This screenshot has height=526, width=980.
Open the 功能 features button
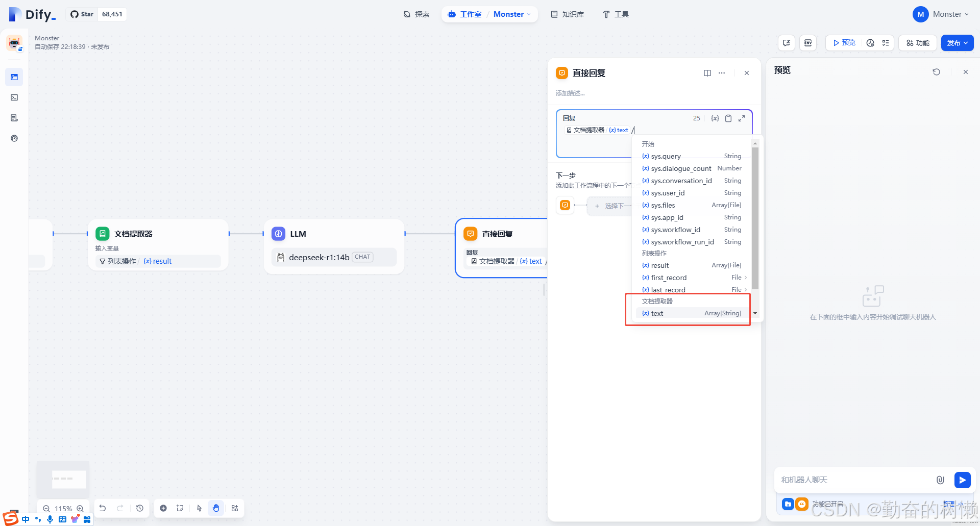[x=918, y=43]
